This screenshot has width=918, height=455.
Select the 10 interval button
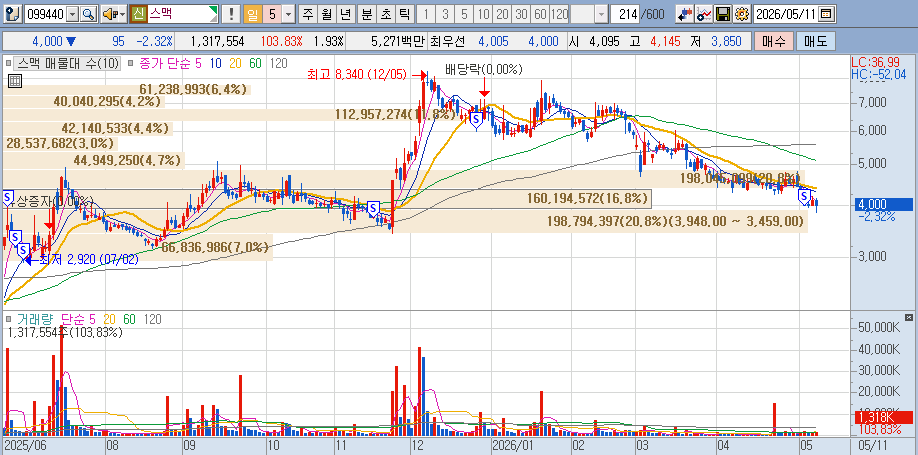[x=484, y=14]
